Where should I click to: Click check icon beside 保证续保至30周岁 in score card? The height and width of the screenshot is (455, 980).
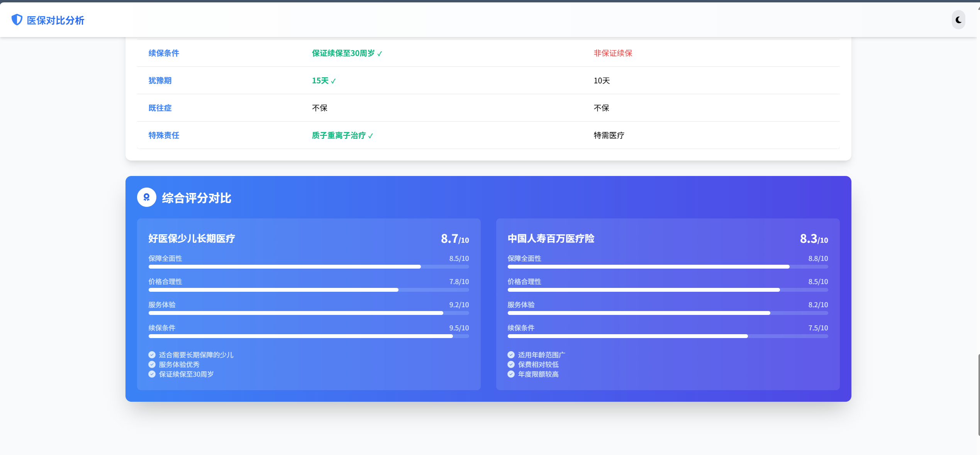[152, 374]
